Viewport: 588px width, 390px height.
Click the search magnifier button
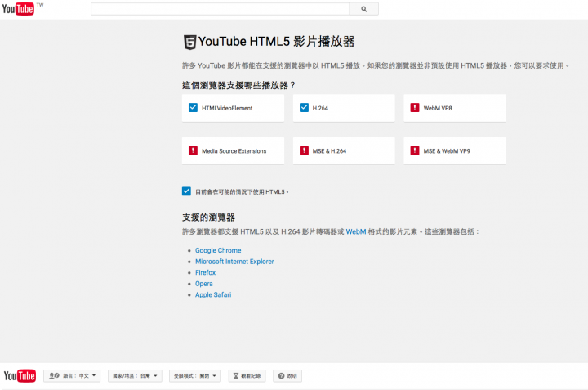pyautogui.click(x=363, y=9)
